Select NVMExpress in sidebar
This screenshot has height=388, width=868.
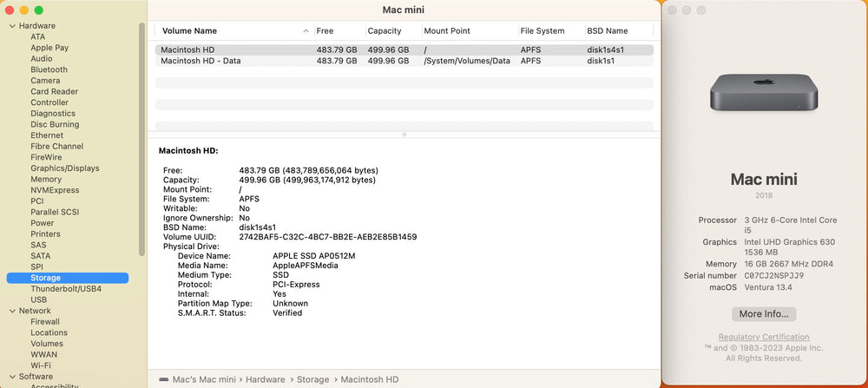[x=55, y=190]
